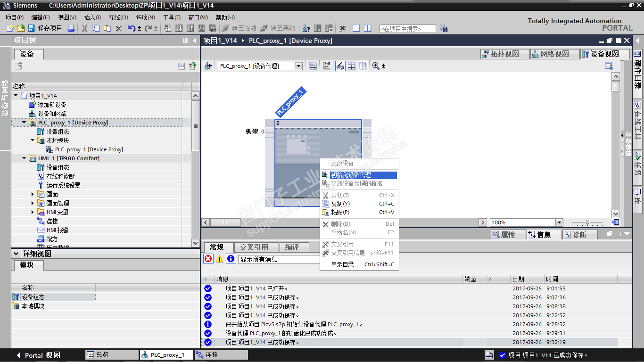
Task: Collapse the 项目1_V14 project tree node
Action: click(16, 95)
